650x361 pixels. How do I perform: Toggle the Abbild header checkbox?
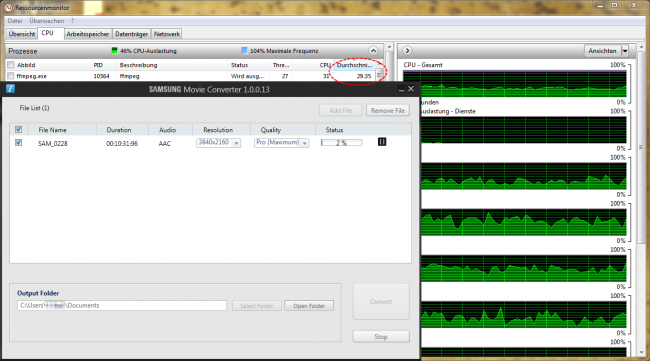click(x=11, y=65)
